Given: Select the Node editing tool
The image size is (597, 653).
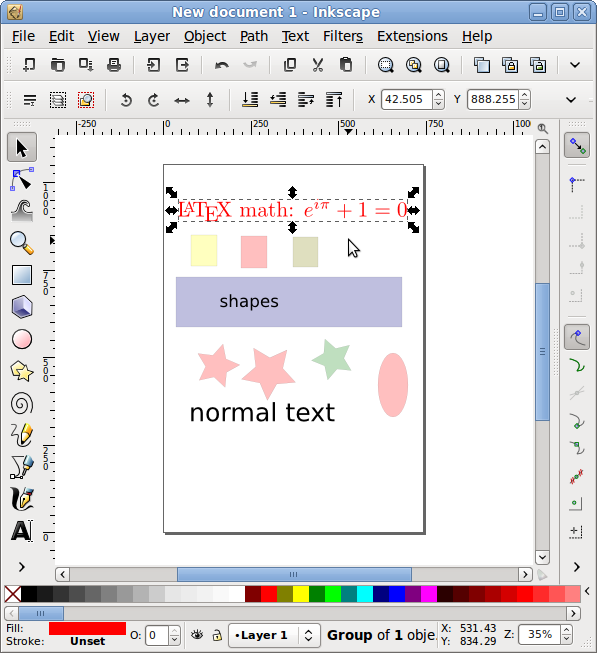Looking at the screenshot, I should tap(22, 179).
